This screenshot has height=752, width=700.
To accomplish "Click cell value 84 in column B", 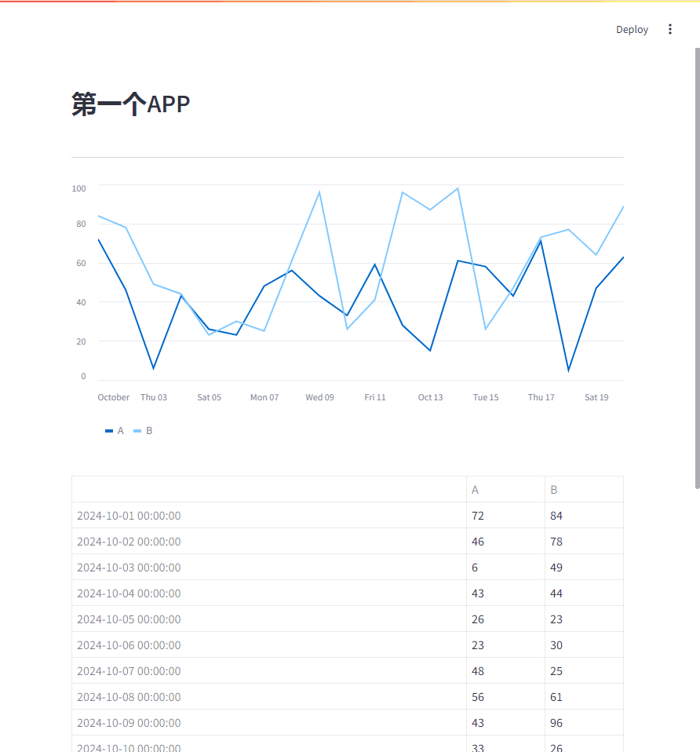I will (x=584, y=516).
